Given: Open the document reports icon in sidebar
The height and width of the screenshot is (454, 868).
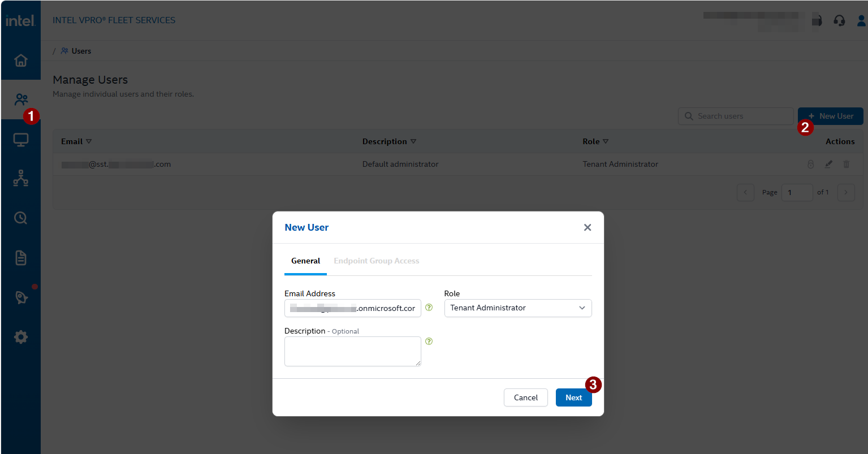Looking at the screenshot, I should 21,258.
